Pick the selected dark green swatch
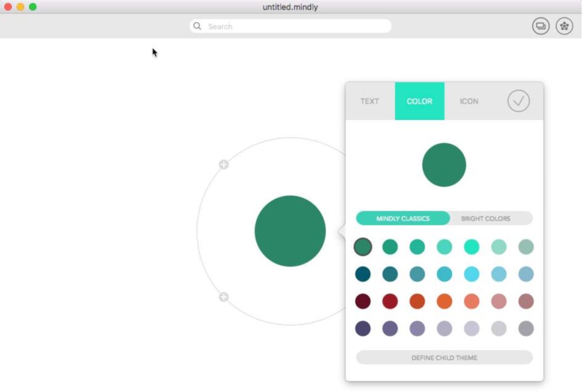 [x=363, y=247]
